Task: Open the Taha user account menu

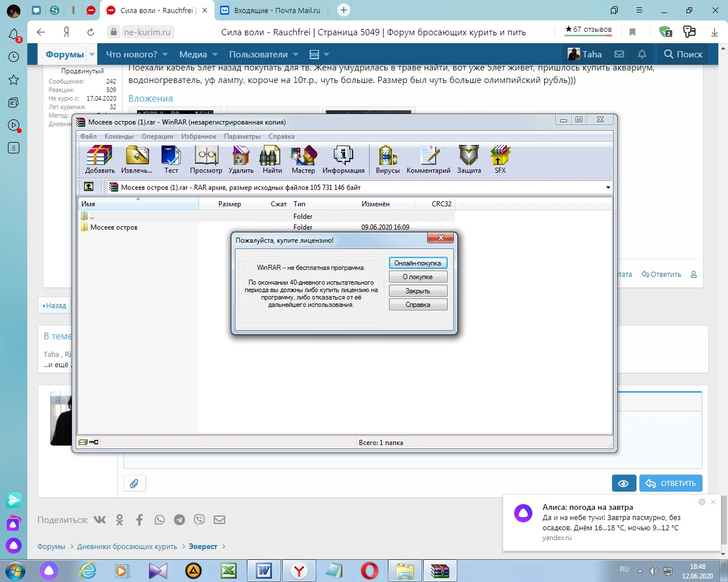Action: click(x=585, y=55)
